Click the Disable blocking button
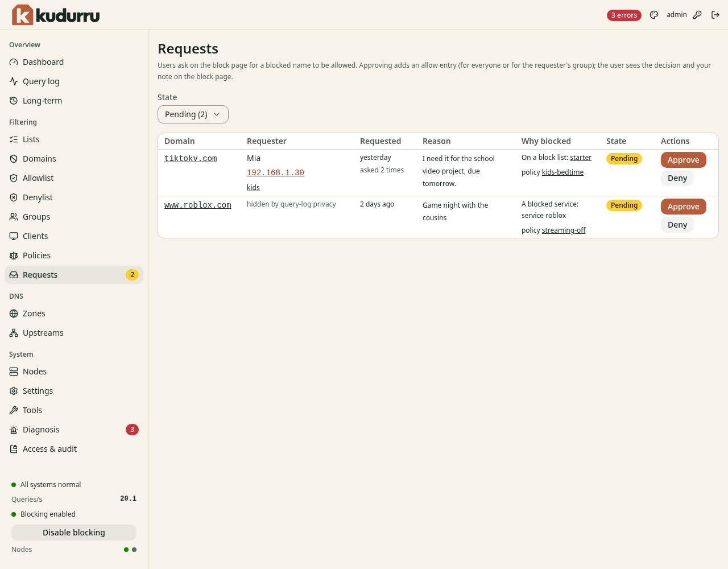Image resolution: width=728 pixels, height=569 pixels. (x=74, y=533)
